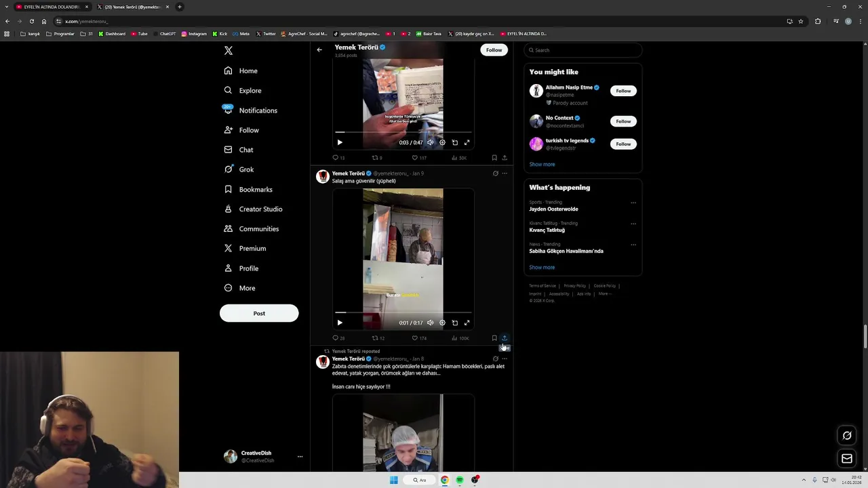Open options for Jayden Oosterwolde trend

click(633, 203)
